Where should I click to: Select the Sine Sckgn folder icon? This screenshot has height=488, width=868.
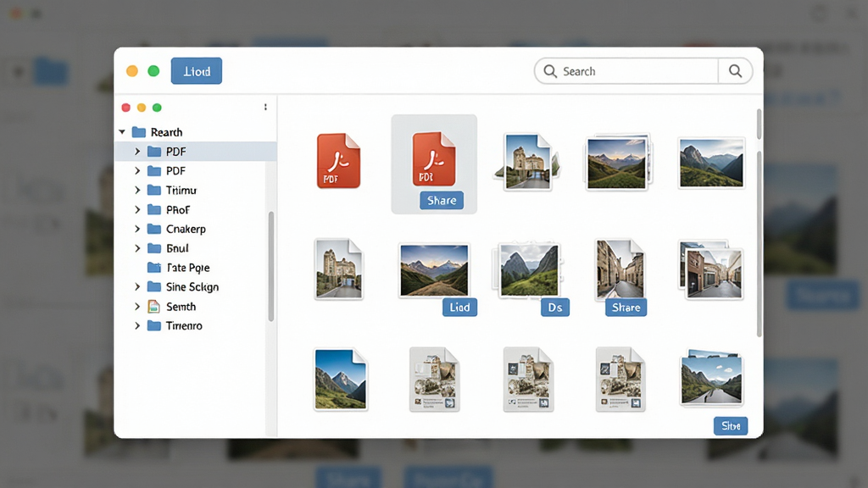pos(154,287)
